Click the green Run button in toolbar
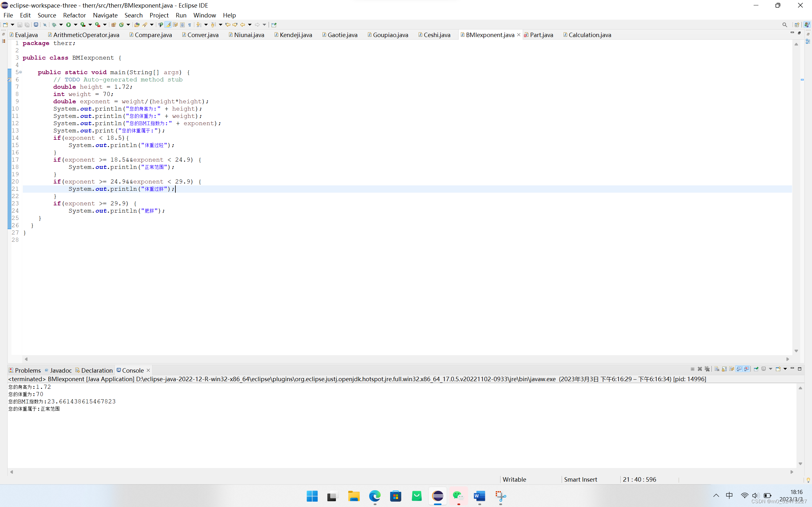 point(69,25)
